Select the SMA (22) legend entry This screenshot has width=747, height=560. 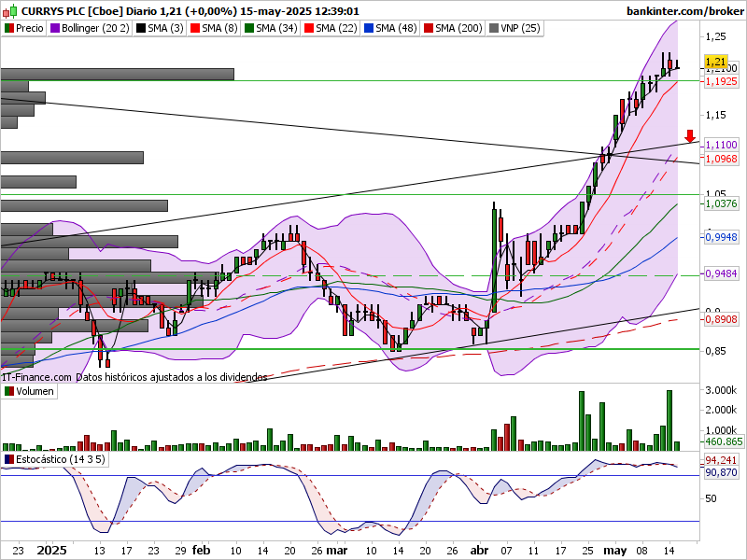tap(331, 28)
